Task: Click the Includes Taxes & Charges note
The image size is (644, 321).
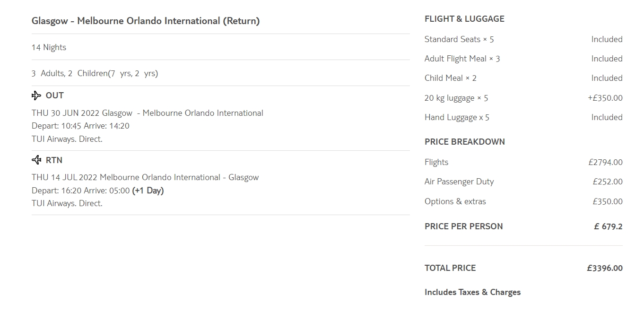Action: tap(472, 292)
